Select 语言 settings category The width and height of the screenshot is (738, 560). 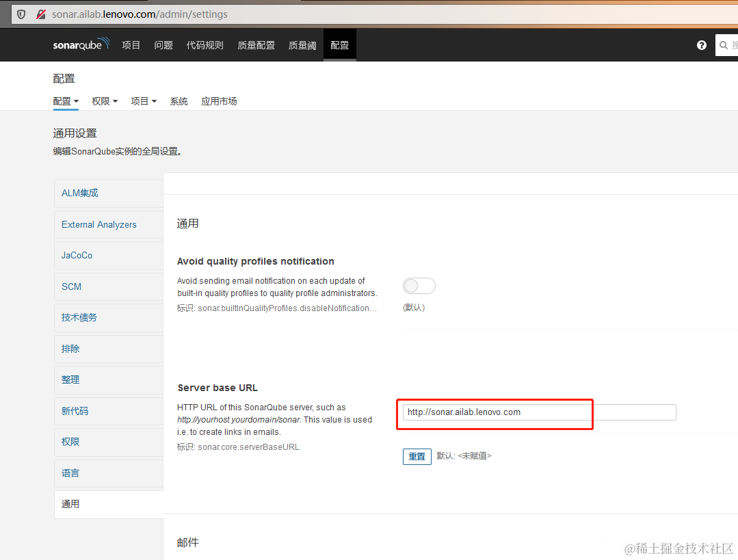pyautogui.click(x=109, y=473)
